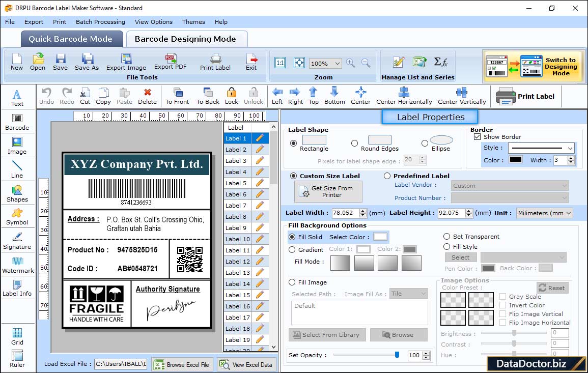Click the zoom in magnifier icon

pyautogui.click(x=351, y=63)
